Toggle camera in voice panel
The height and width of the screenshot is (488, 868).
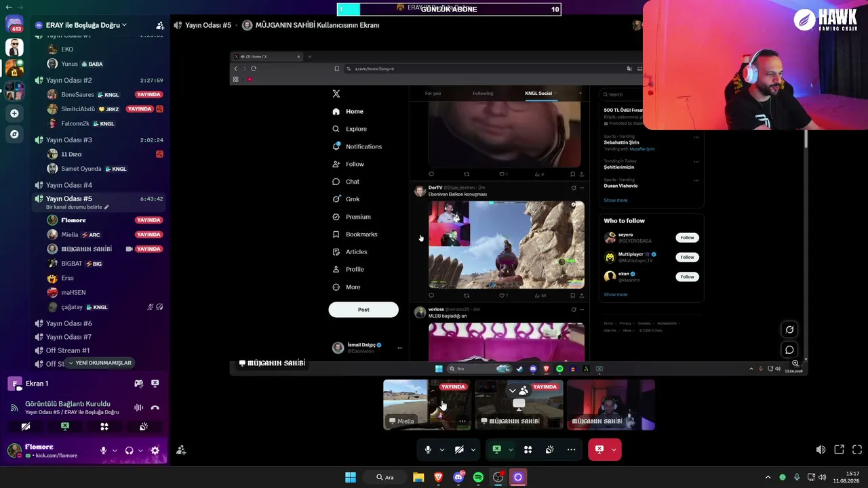click(x=26, y=427)
